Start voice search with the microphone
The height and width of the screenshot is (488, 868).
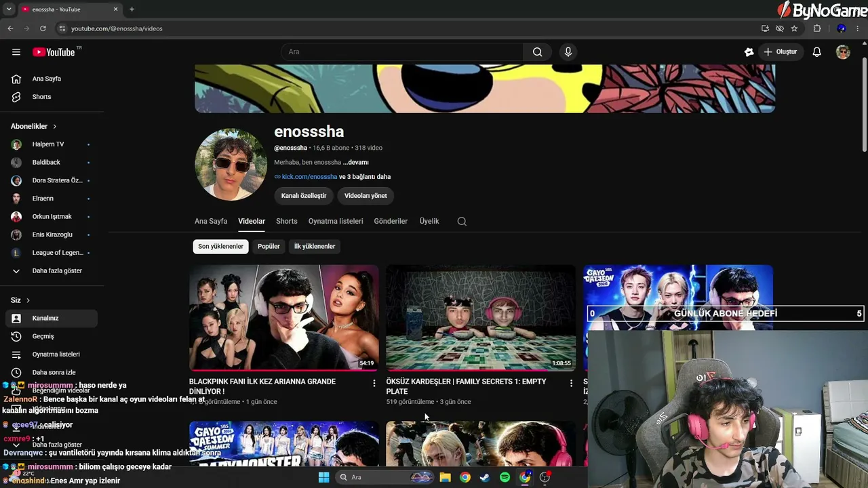[x=568, y=52]
